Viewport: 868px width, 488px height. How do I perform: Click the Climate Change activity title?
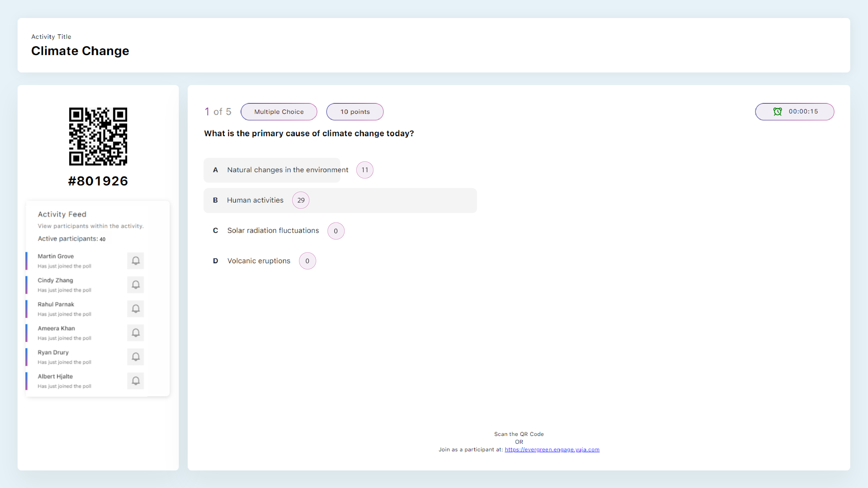point(80,51)
